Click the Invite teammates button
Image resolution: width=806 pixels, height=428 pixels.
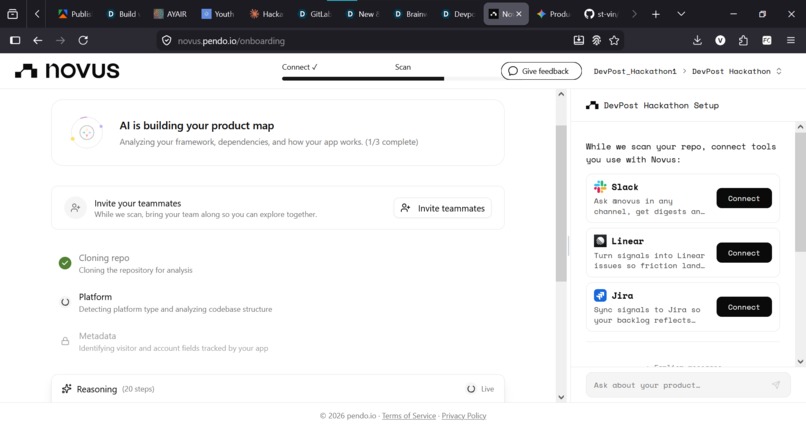[x=443, y=208]
